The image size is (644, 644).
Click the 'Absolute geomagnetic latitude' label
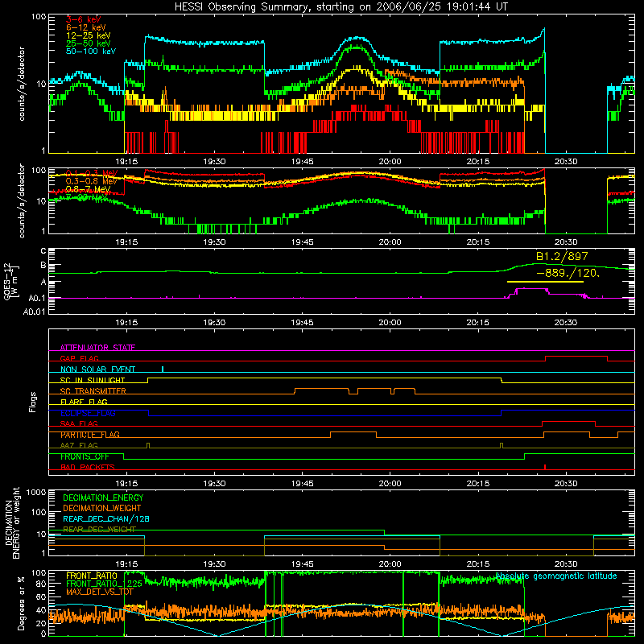tap(556, 576)
